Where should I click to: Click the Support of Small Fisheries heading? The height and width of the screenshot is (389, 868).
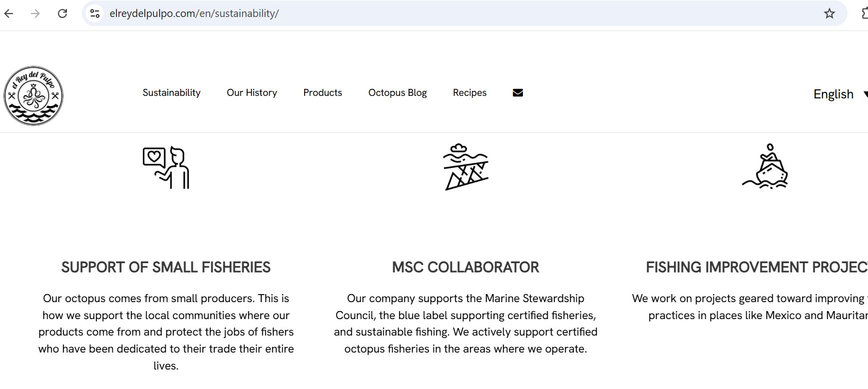166,267
